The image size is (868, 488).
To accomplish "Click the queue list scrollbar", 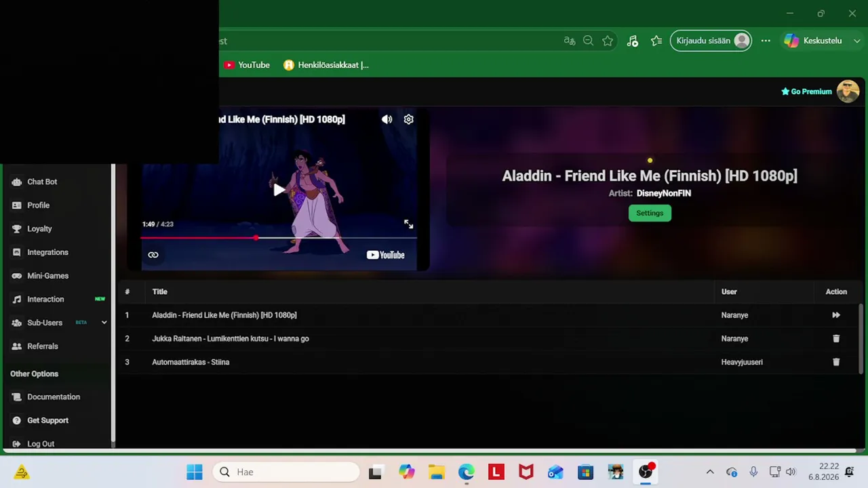I will [862, 339].
